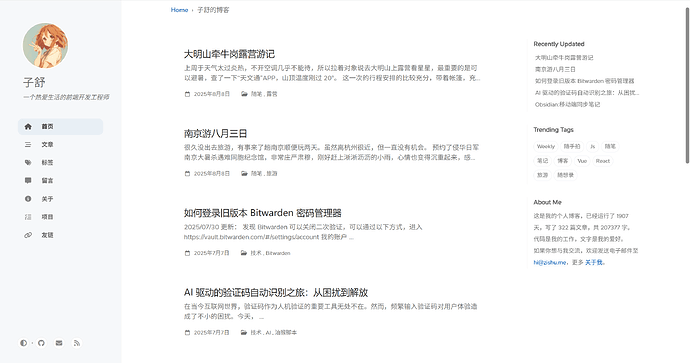
Task: Open the RSS feed icon
Action: pos(77,343)
